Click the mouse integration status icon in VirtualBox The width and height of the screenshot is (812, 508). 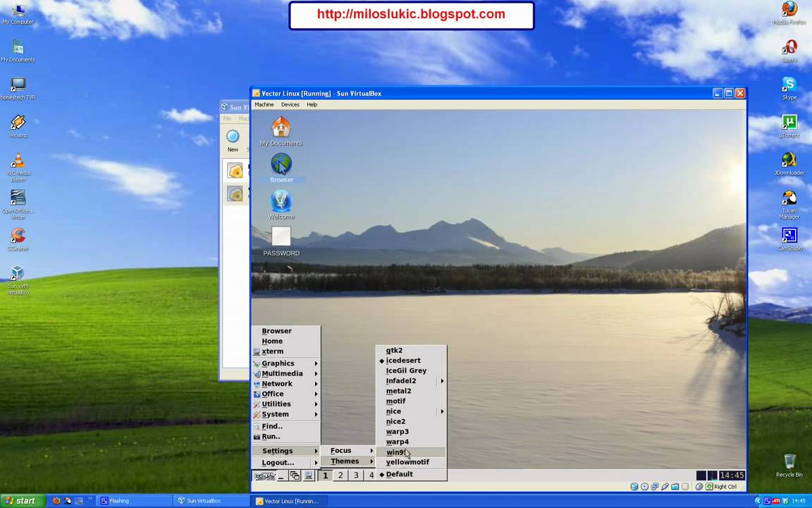[x=699, y=486]
